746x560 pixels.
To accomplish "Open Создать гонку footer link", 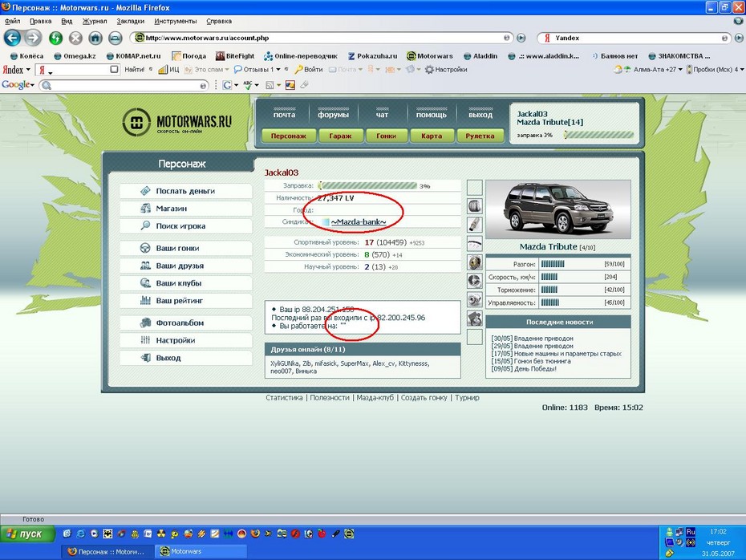I will (x=424, y=398).
